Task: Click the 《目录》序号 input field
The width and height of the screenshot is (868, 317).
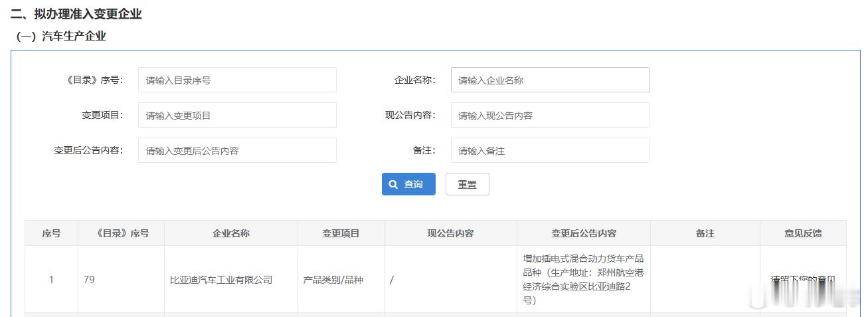Action: click(x=237, y=80)
